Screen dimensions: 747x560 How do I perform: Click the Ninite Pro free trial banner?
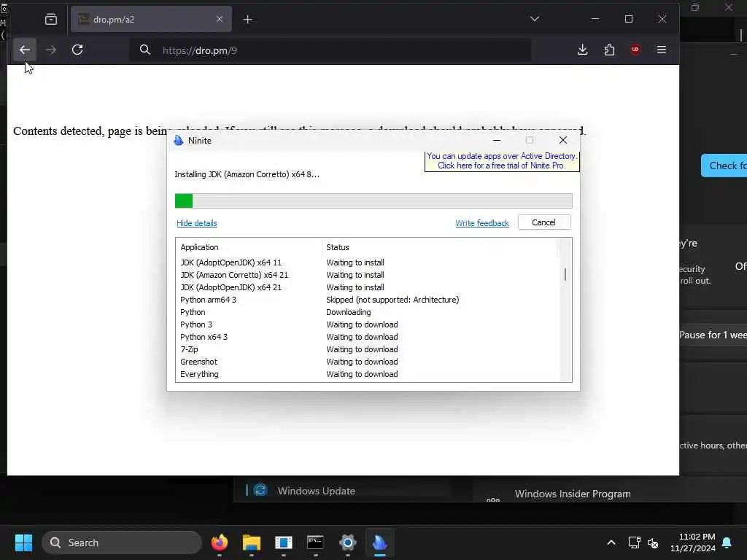pyautogui.click(x=502, y=161)
